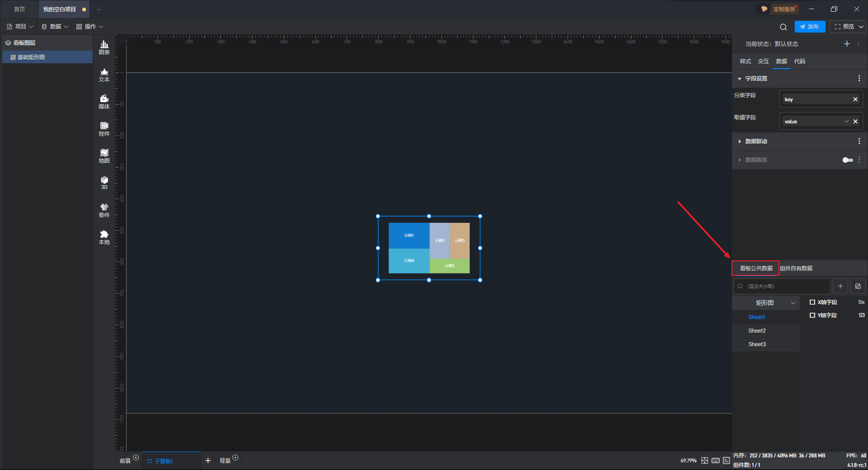Switch to the 组件自有数据 tab
This screenshot has width=868, height=470.
(x=796, y=268)
